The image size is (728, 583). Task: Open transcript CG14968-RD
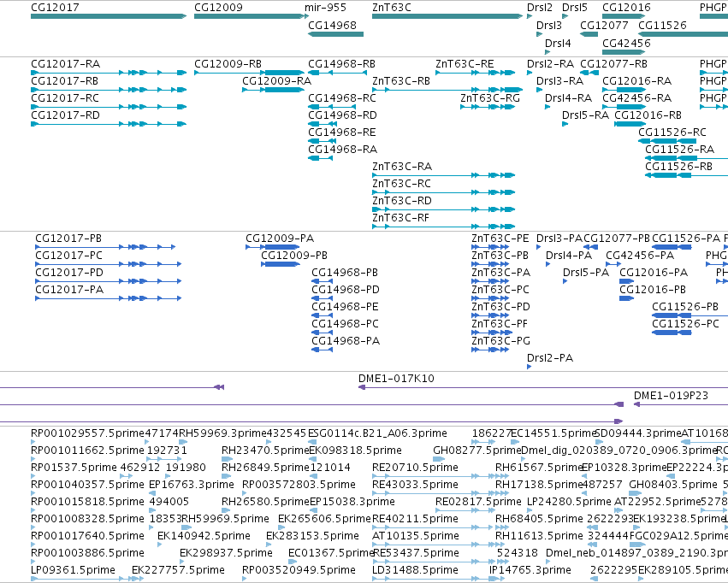click(x=343, y=115)
